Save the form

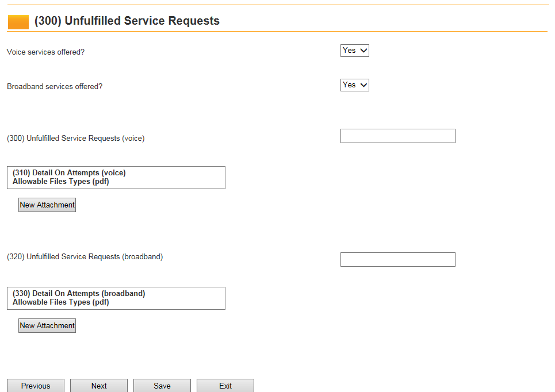[162, 386]
